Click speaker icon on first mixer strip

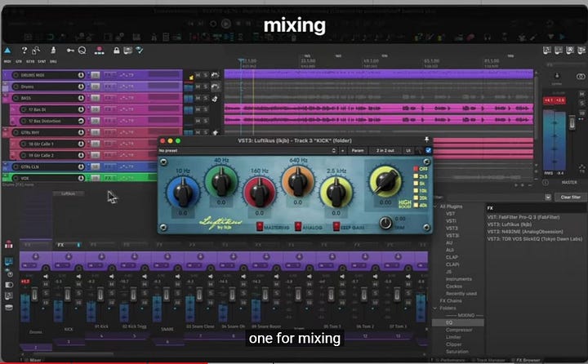[x=46, y=277]
